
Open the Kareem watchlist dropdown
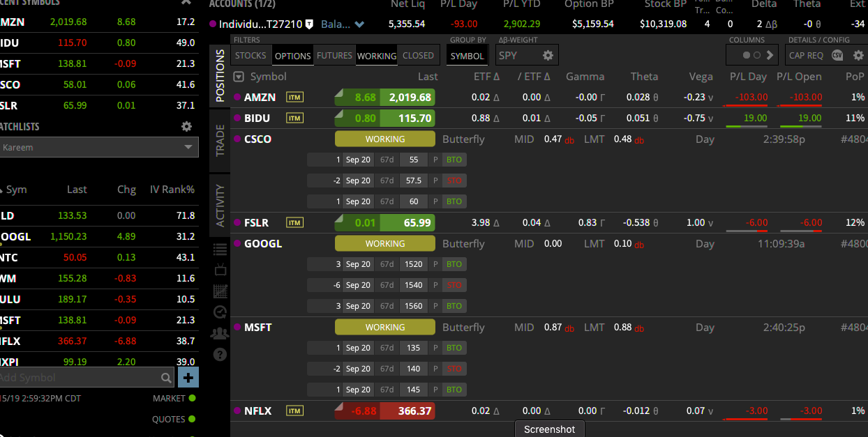(x=98, y=147)
